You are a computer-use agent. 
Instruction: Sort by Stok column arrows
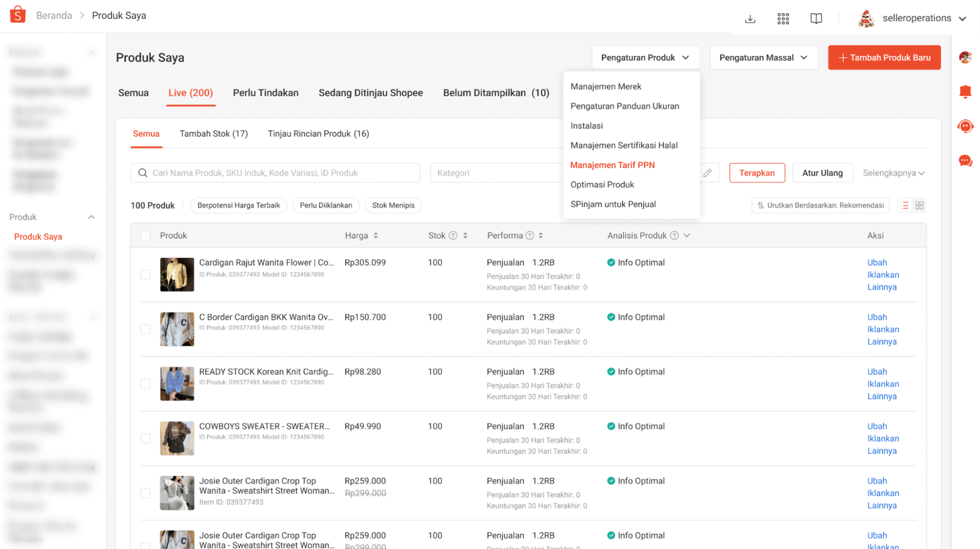[x=465, y=236]
